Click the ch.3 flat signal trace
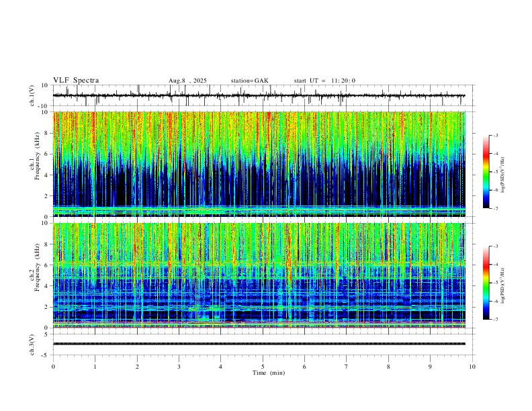This screenshot has width=532, height=411. pos(259,344)
